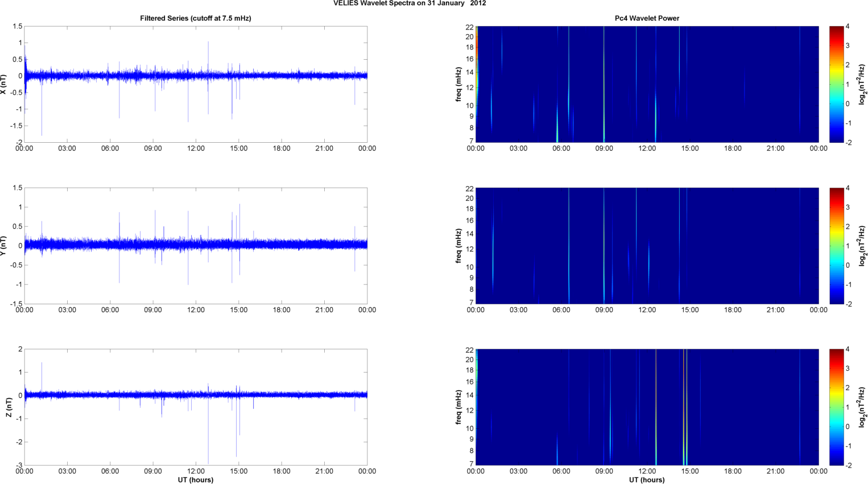Click the bottom wavelet plot's colorbar

point(836,407)
